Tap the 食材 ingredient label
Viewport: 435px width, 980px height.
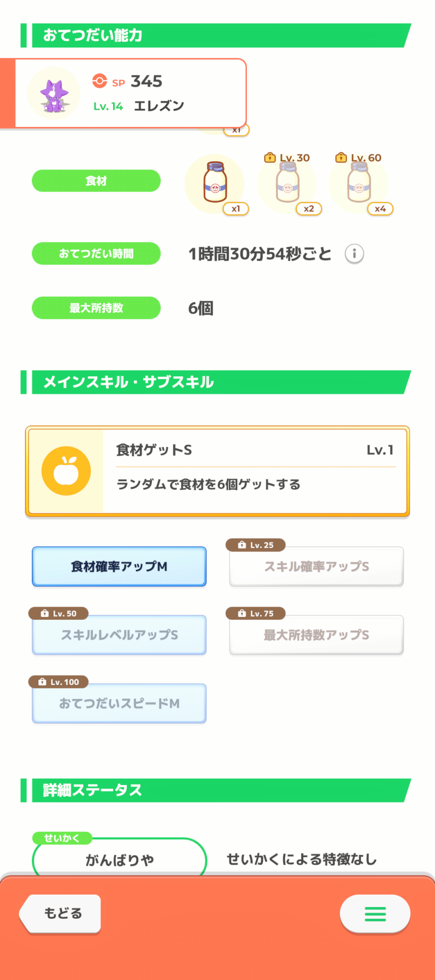click(x=96, y=181)
